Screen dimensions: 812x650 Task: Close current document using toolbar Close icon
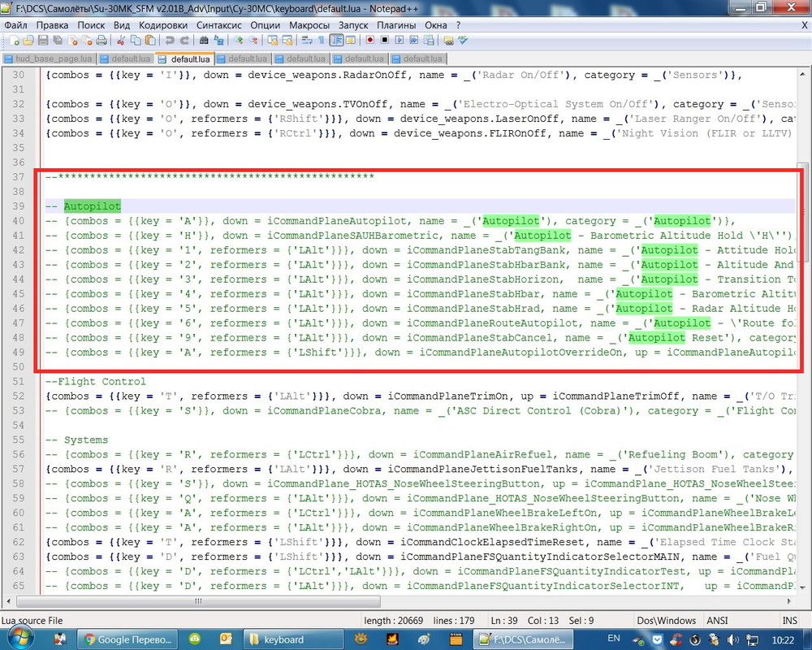pos(72,40)
